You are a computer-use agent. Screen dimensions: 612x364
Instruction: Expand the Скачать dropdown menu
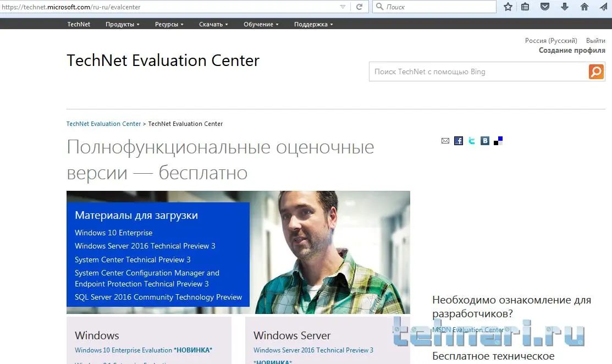click(213, 24)
